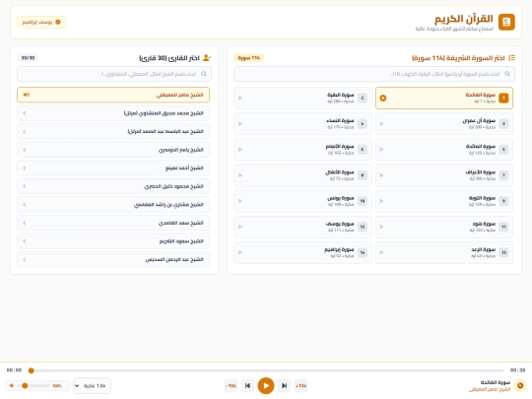Select reciter الشيخ عبد الرحمن السديس
532x399 pixels.
point(113,259)
